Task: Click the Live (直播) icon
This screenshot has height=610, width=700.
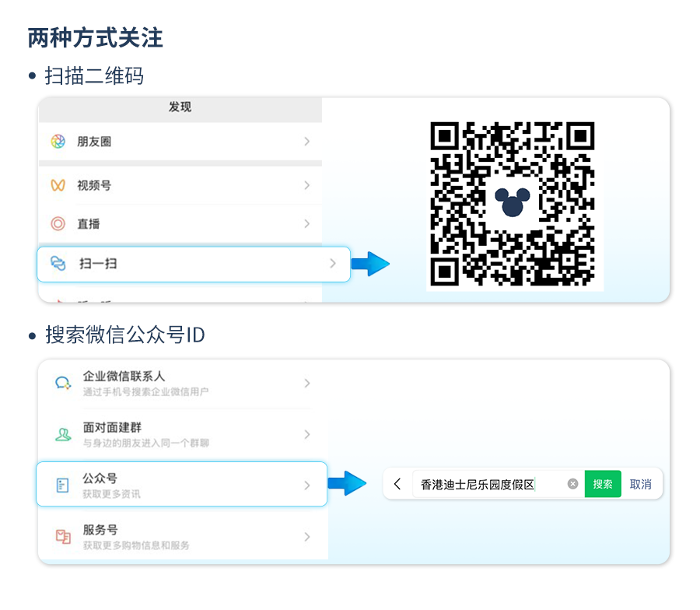Action: (56, 224)
